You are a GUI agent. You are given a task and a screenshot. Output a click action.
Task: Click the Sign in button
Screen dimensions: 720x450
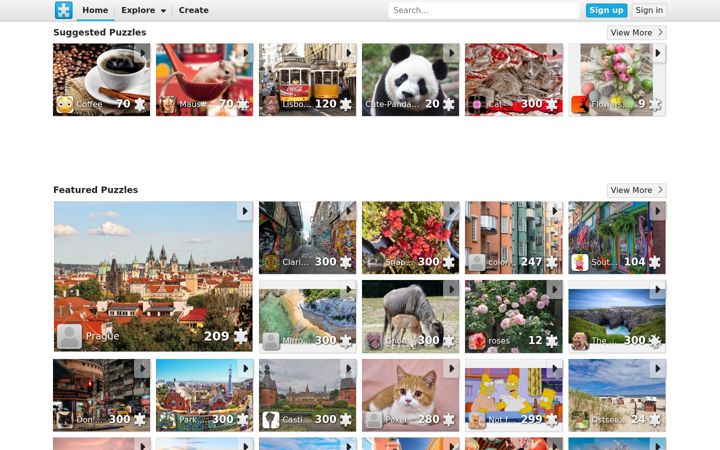[x=649, y=10]
